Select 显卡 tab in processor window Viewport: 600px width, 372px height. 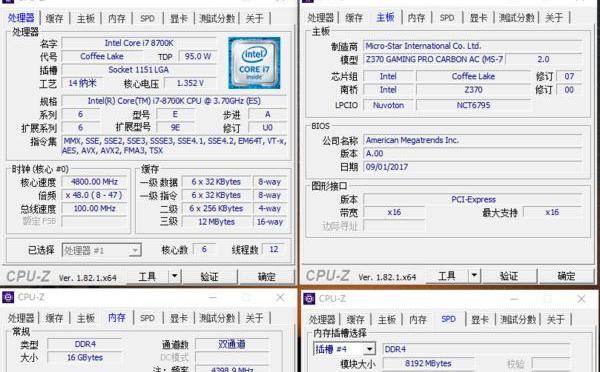179,18
